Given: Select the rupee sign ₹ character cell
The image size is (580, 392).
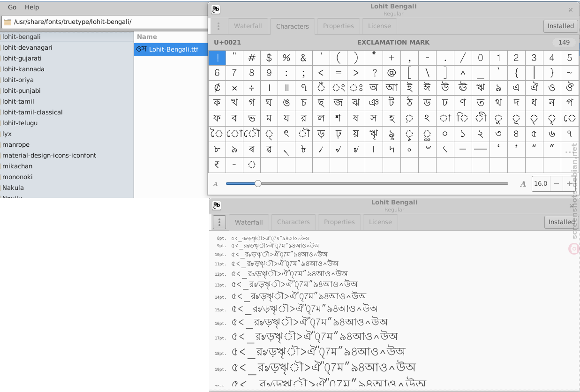Looking at the screenshot, I should pyautogui.click(x=217, y=165).
